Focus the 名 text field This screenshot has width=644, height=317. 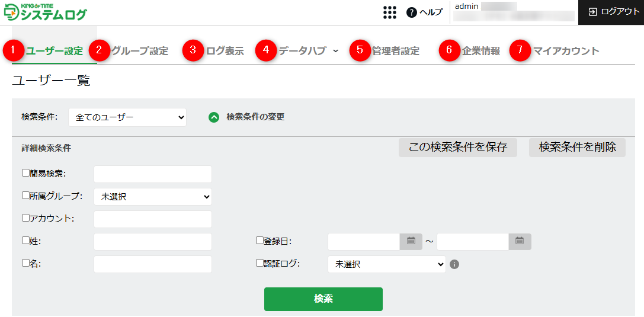click(x=153, y=264)
